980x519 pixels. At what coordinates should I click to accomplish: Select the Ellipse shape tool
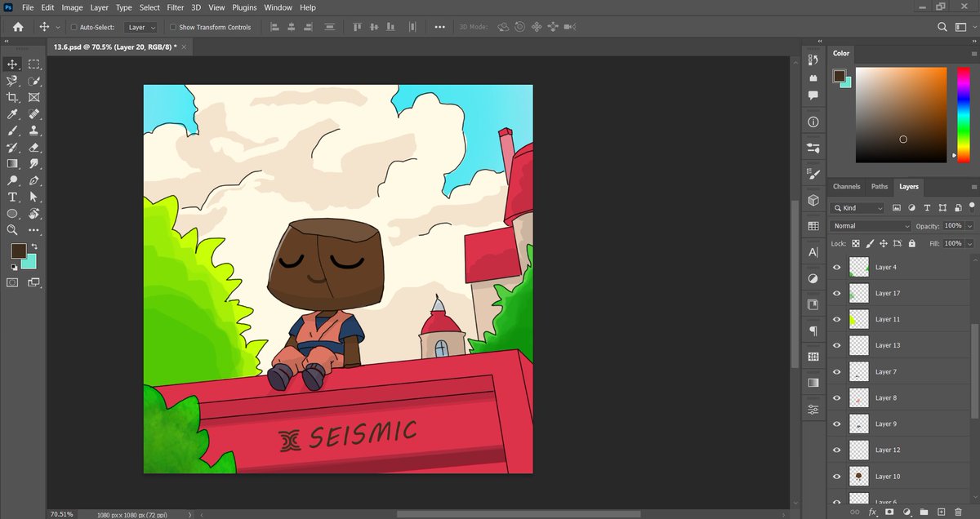pos(13,214)
